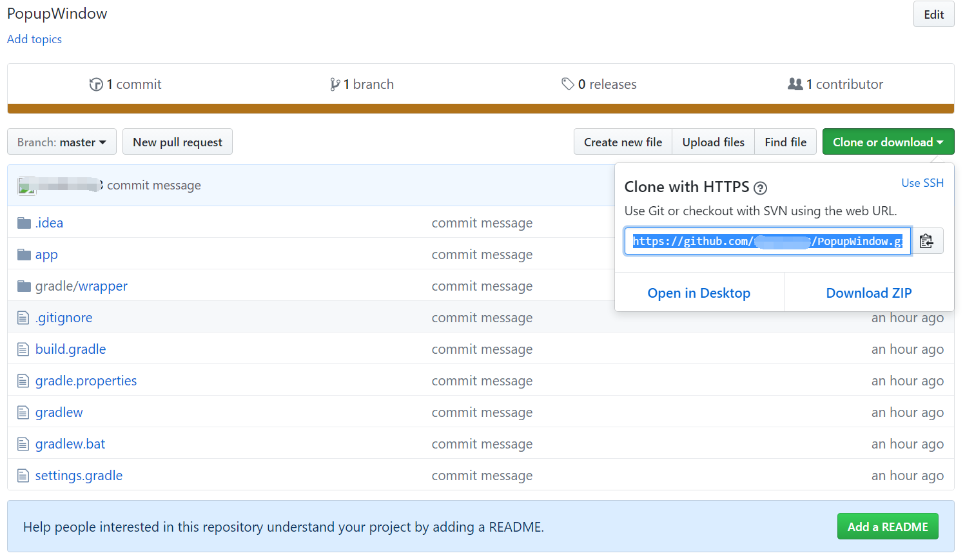Copy clone URL with clipboard icon

pos(926,241)
